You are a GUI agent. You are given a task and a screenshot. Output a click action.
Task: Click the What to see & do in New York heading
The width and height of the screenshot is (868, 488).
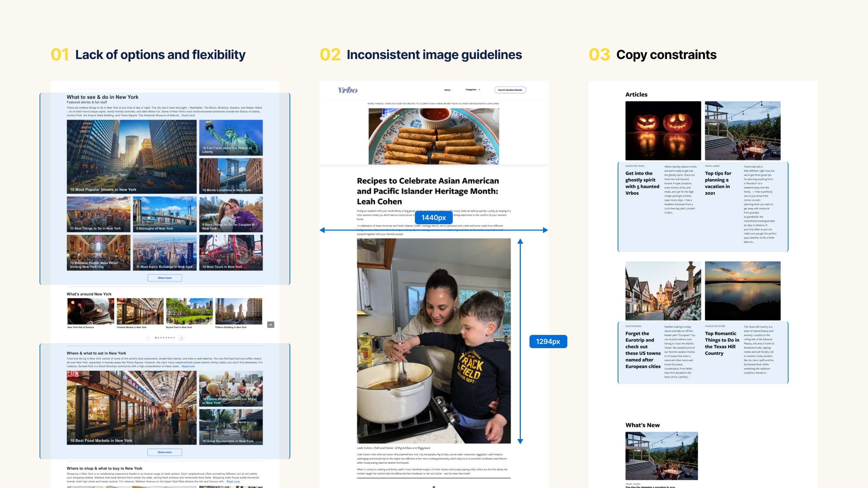click(102, 97)
